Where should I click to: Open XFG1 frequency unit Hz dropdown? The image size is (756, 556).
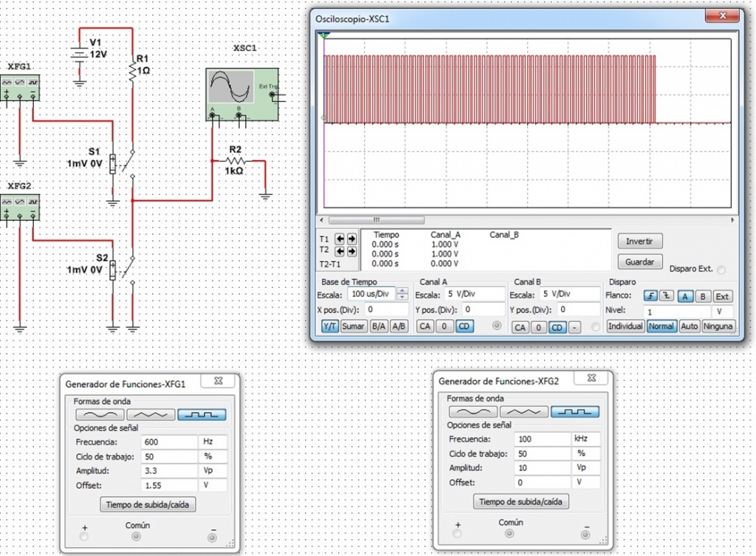pos(213,442)
